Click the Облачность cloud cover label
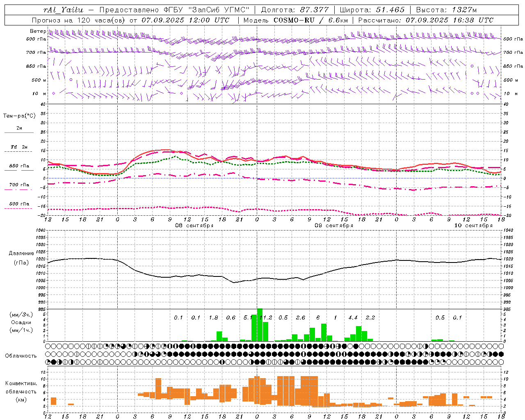Screen dimensions: 525x420 [21, 356]
